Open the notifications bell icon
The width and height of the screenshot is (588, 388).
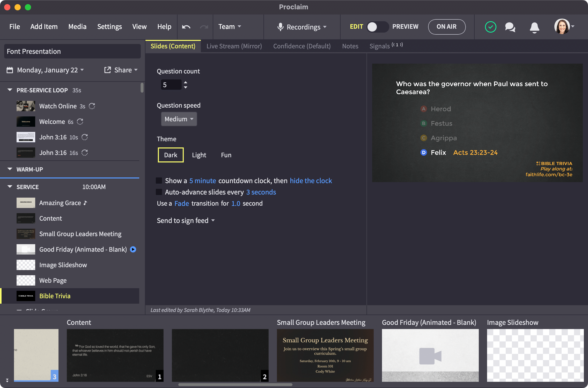pos(534,27)
